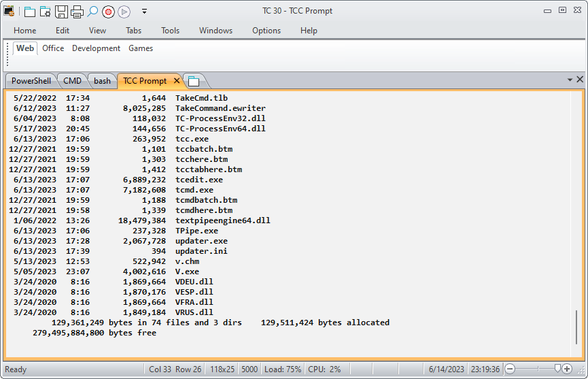Click the CPU: 2% status entry
Screen dimensions: 588x379
pos(324,369)
